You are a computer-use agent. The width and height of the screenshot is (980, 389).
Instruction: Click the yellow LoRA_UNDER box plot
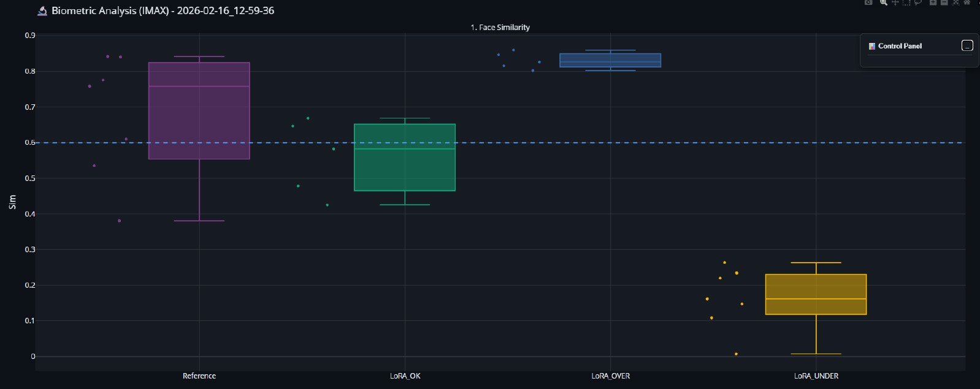pyautogui.click(x=816, y=295)
